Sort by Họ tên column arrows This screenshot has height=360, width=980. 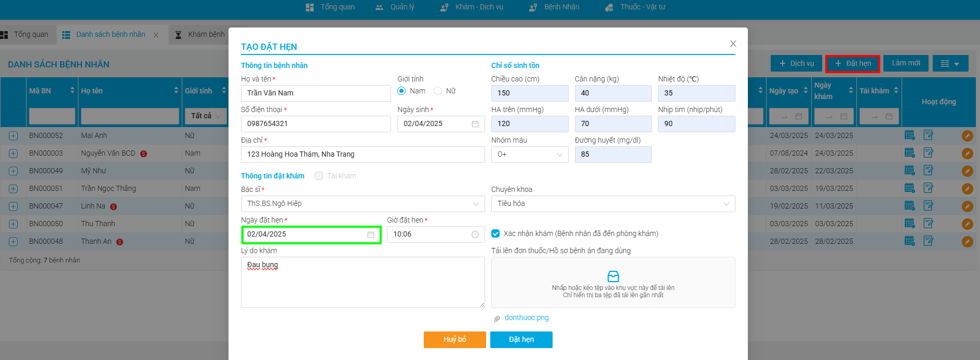coord(176,91)
